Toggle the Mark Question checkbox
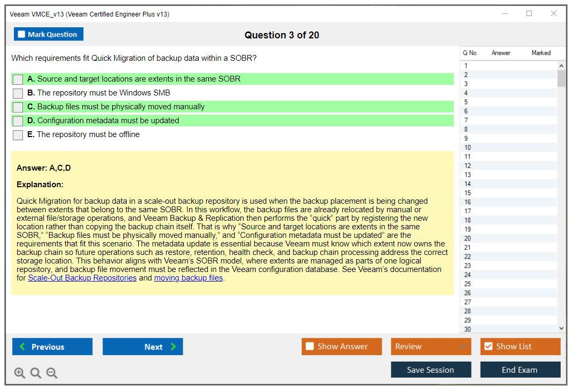Screen dimensions: 574x392 [x=21, y=34]
